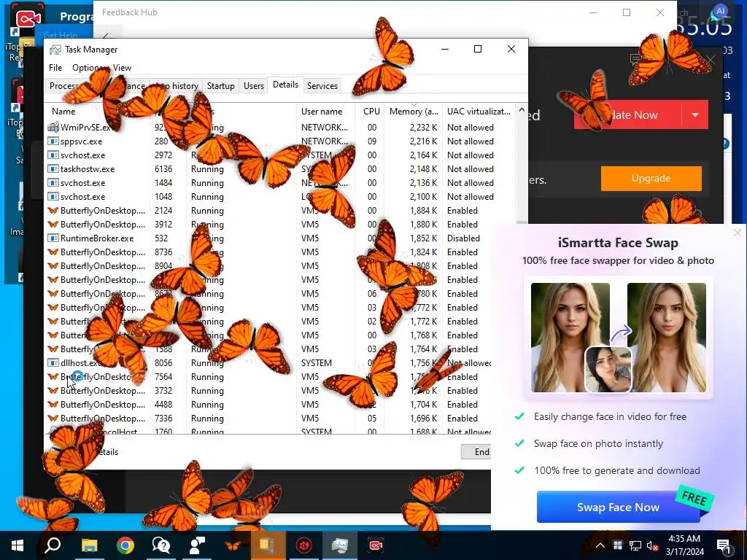Open the yellow archive app on the taskbar
The height and width of the screenshot is (560, 747).
click(x=268, y=545)
